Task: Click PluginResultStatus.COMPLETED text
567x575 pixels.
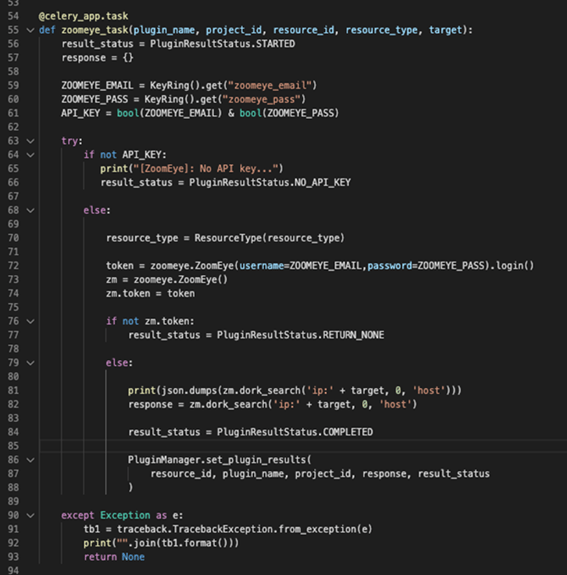Action: [295, 432]
